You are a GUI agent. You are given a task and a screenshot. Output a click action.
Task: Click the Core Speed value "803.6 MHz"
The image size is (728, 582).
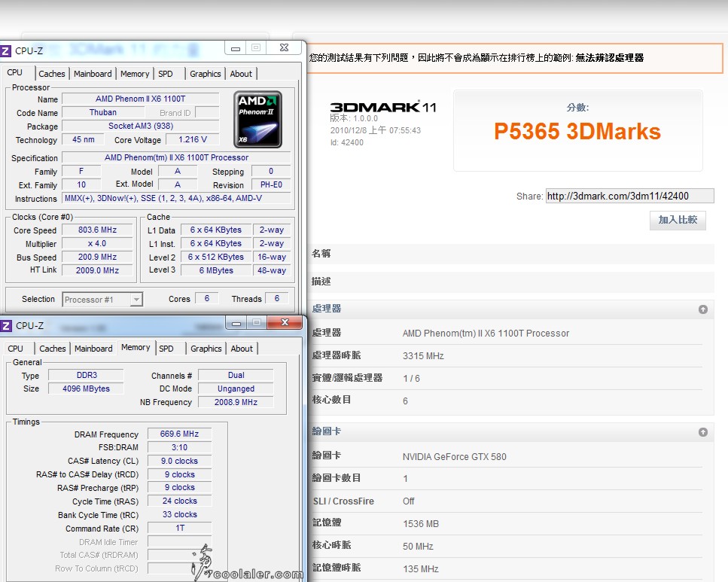coord(98,230)
